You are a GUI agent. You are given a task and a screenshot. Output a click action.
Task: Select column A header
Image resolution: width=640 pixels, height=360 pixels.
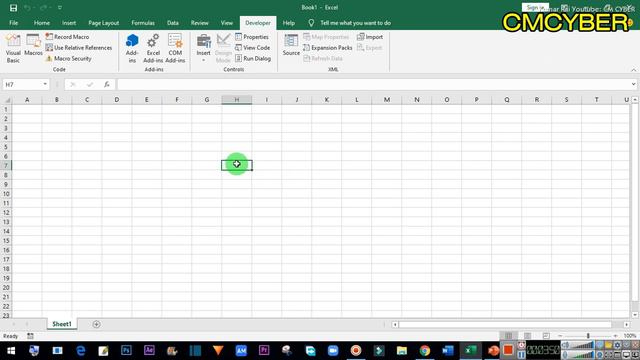click(27, 100)
